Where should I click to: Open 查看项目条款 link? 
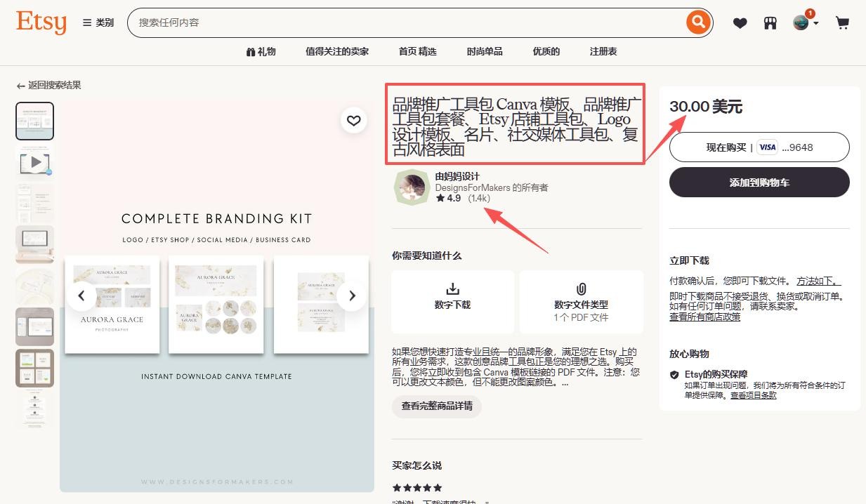[x=754, y=396]
